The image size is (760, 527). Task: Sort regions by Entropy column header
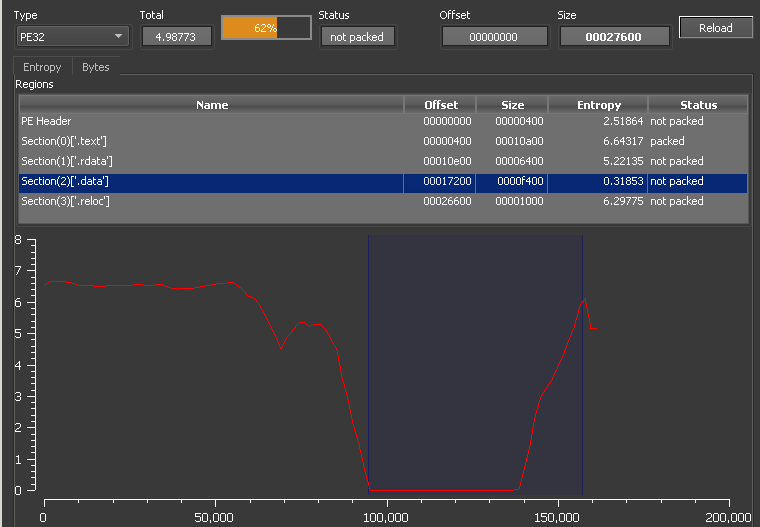(x=598, y=105)
